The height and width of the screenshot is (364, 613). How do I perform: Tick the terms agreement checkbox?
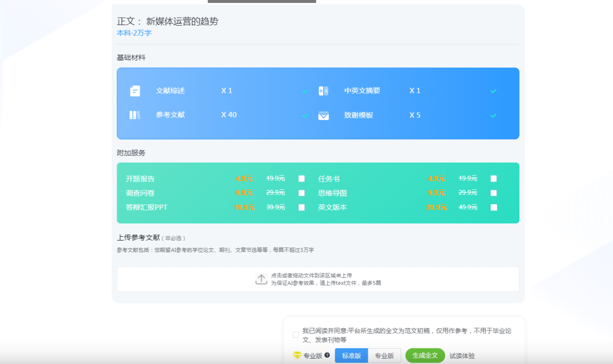tap(295, 334)
